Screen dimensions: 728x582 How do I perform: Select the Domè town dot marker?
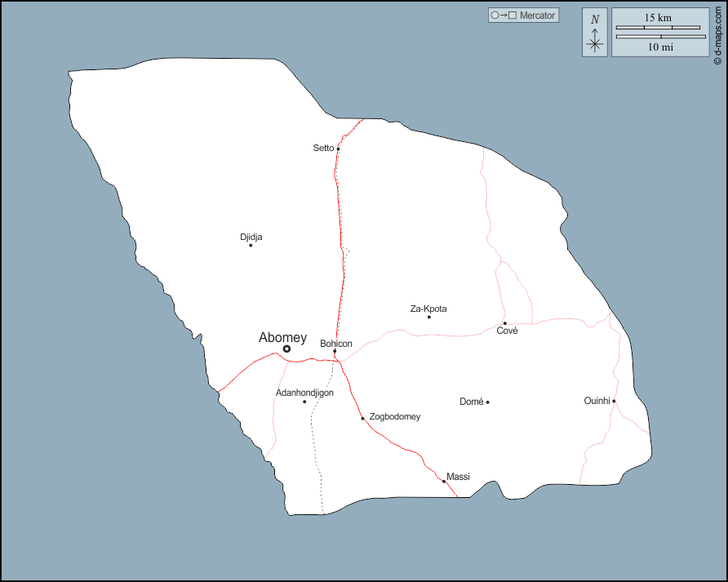click(x=487, y=402)
